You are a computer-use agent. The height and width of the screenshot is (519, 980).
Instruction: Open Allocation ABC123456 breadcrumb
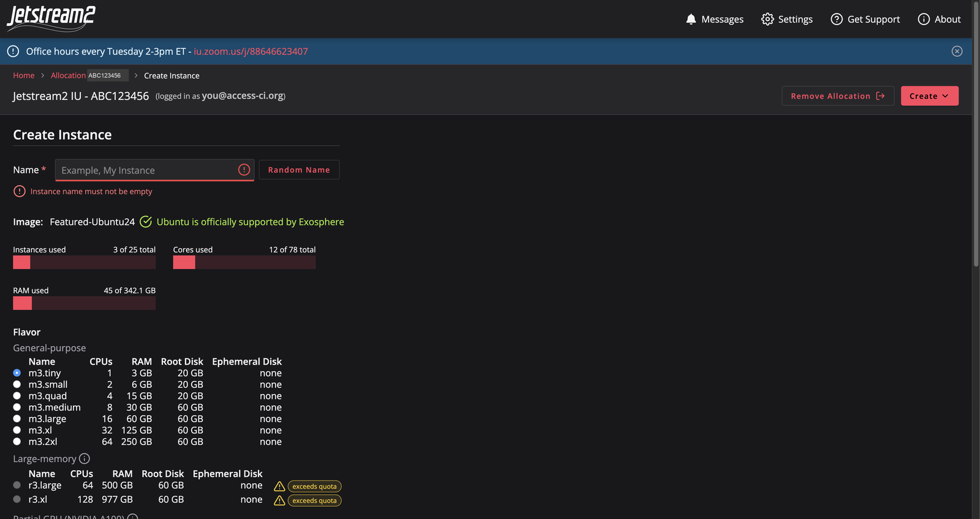89,75
